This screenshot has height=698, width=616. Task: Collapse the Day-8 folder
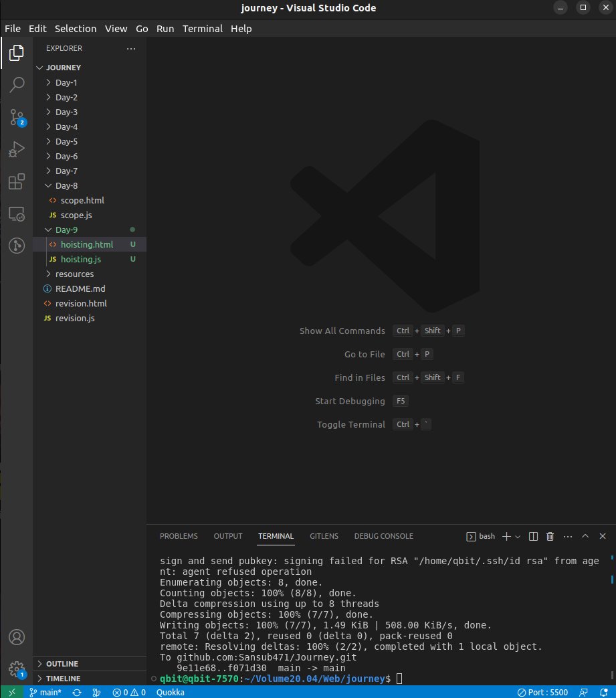[90, 185]
